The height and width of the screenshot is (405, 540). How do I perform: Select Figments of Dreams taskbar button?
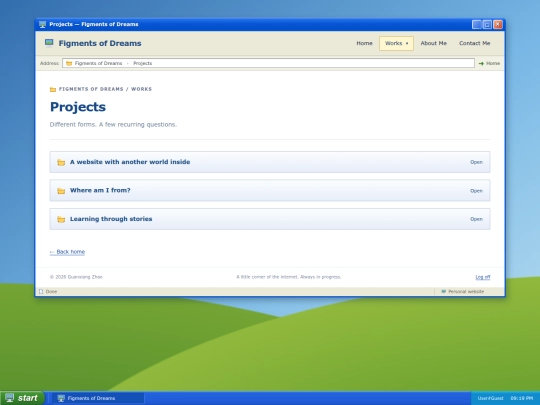[98, 398]
